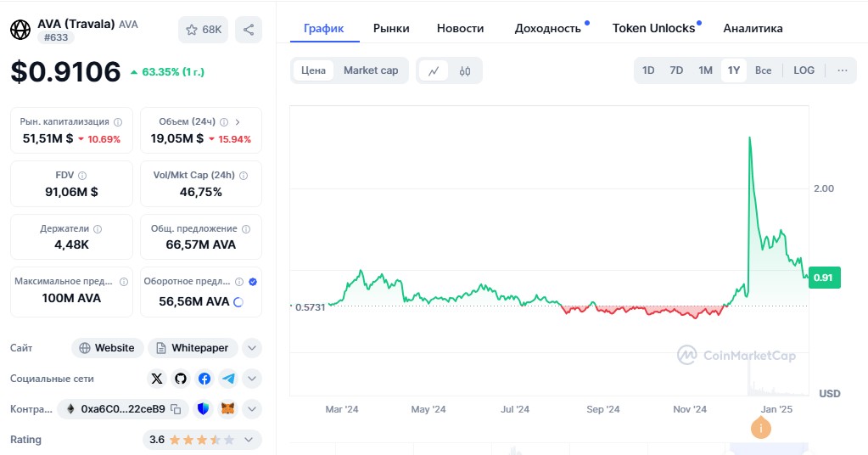Set chart range to 7D
The image size is (868, 455).
676,70
